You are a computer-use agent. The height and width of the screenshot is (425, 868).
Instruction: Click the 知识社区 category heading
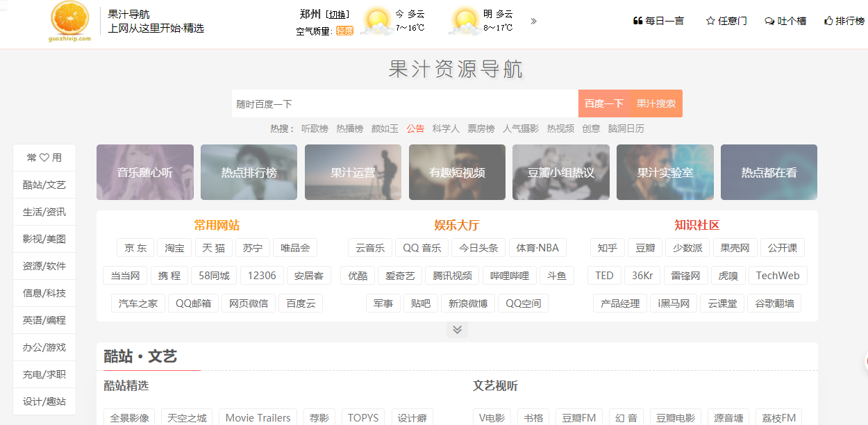pyautogui.click(x=697, y=225)
